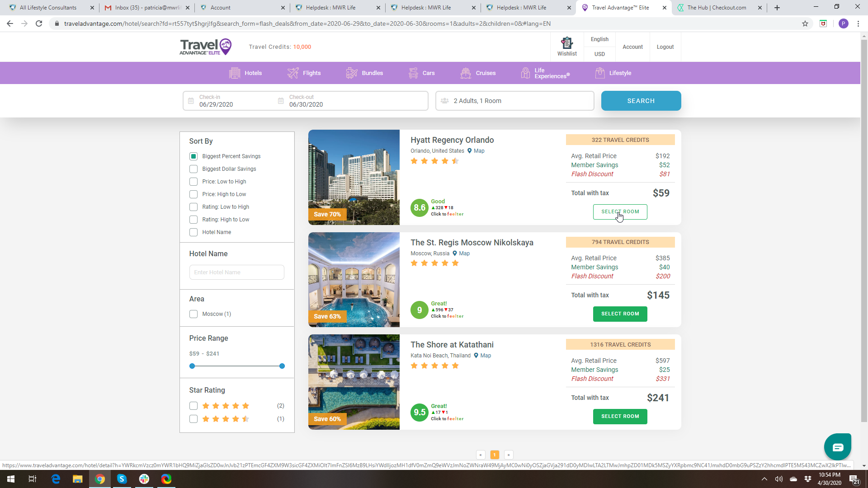Viewport: 868px width, 488px height.
Task: Open the Wishlist clipboard icon
Action: 566,43
